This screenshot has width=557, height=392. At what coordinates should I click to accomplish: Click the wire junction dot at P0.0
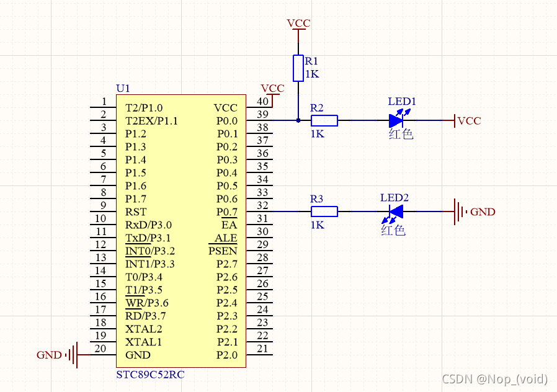pos(298,121)
